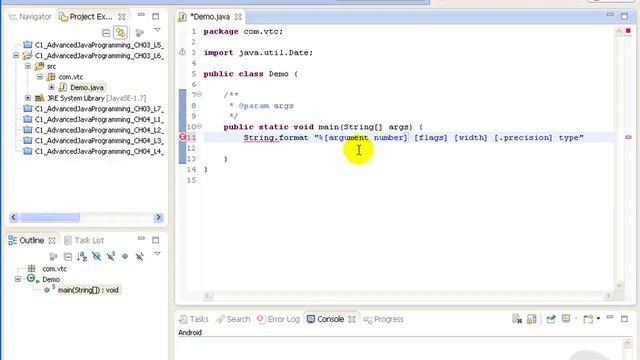Collapse the Javadoc comment fold at line 7
Viewport: 640px width, 360px height.
coord(200,94)
